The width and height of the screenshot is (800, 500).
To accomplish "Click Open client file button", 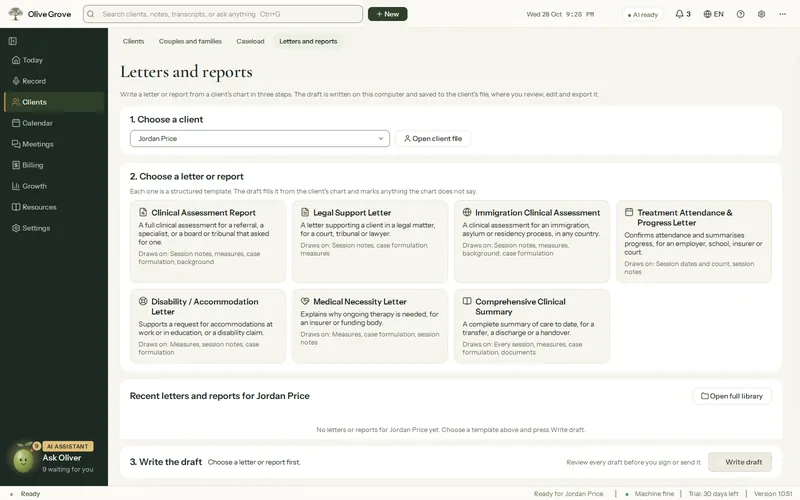I will click(433, 139).
